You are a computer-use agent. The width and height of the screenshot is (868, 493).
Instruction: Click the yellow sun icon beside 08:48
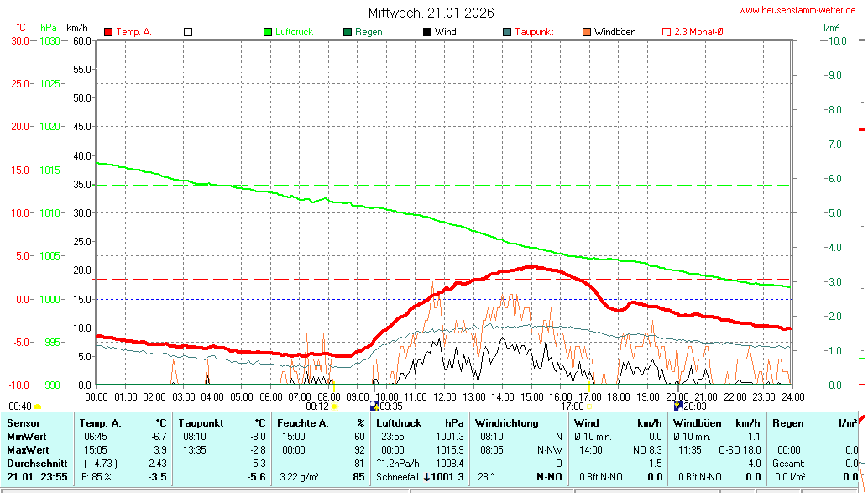click(37, 406)
